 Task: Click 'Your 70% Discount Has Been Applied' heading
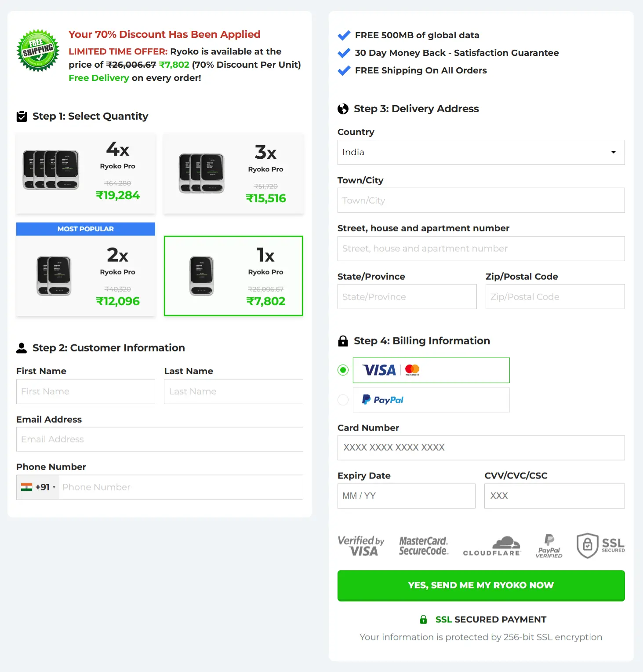164,34
